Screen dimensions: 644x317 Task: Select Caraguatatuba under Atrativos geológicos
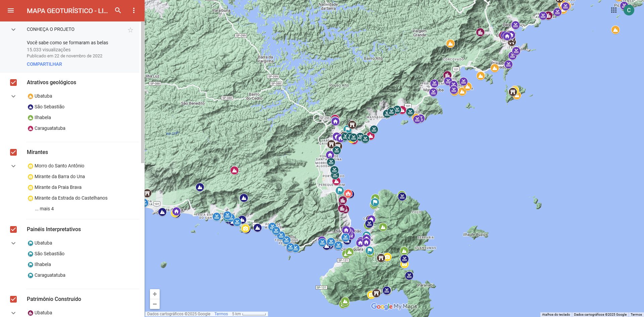pos(50,128)
